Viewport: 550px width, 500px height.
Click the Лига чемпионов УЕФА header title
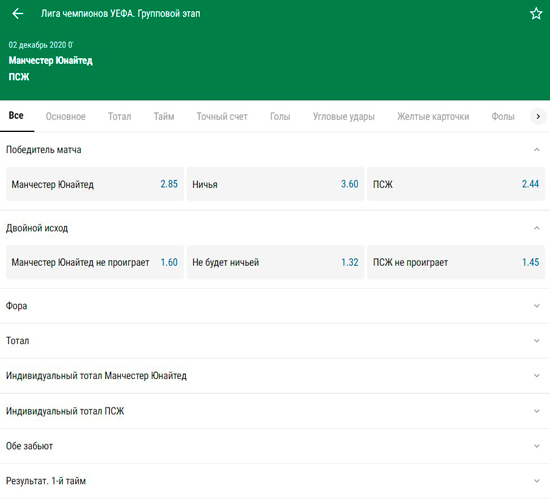coord(120,14)
